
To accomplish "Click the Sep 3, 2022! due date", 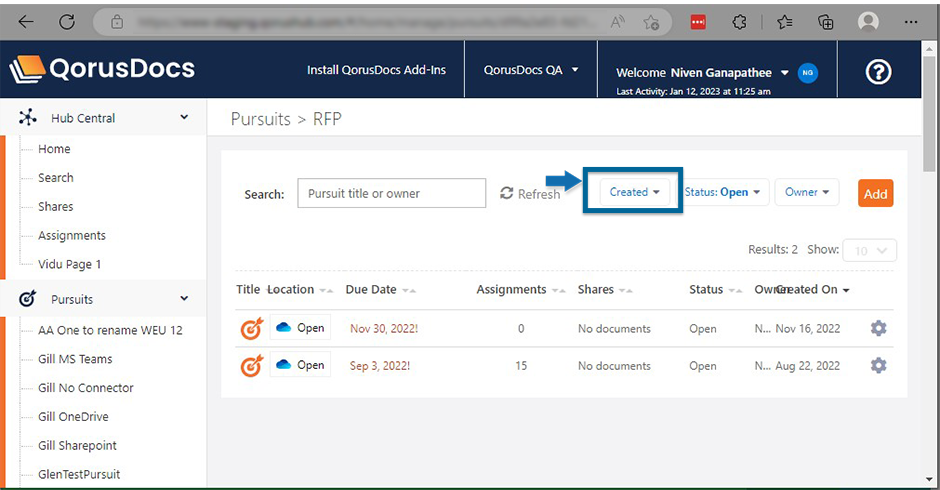I will (380, 366).
